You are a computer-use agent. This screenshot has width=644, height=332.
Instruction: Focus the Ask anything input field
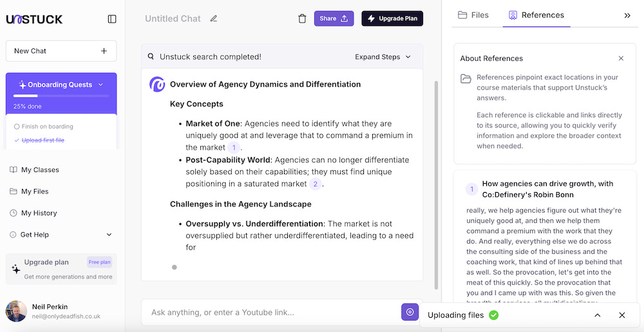click(272, 312)
